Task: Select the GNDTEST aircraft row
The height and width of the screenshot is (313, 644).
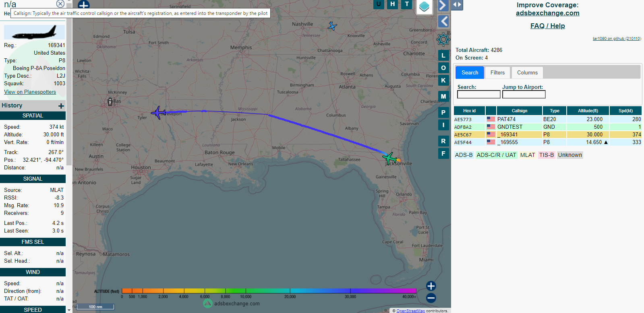Action: click(548, 127)
